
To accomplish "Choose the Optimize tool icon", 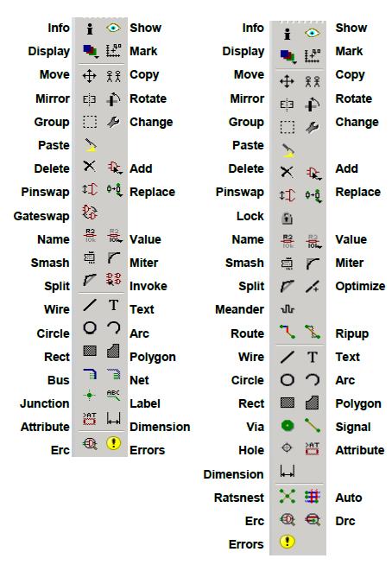I will pos(313,286).
